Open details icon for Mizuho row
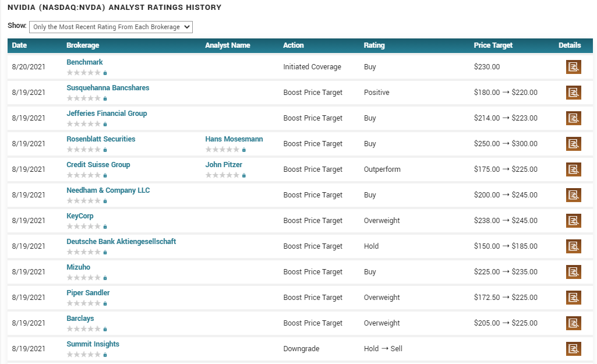This screenshot has height=364, width=597. pos(573,272)
